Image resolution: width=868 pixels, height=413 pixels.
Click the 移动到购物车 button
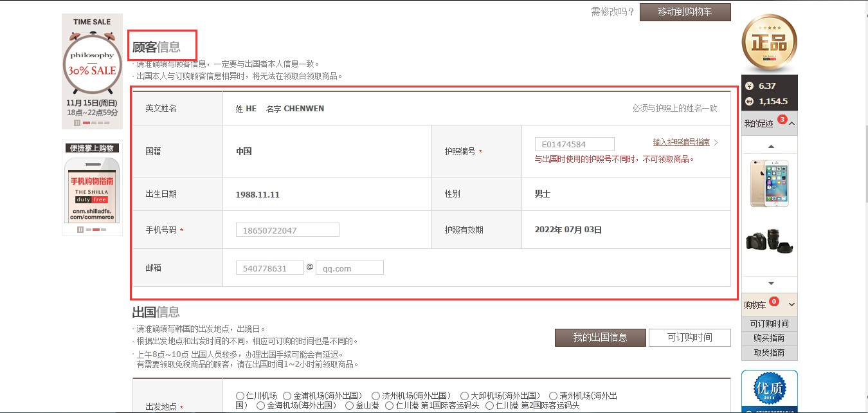tap(684, 12)
